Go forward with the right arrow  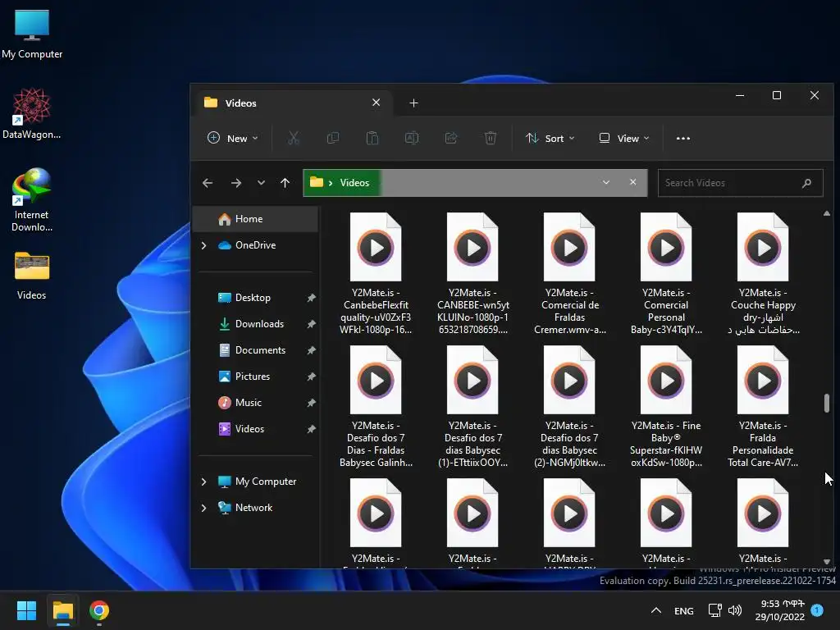(235, 183)
